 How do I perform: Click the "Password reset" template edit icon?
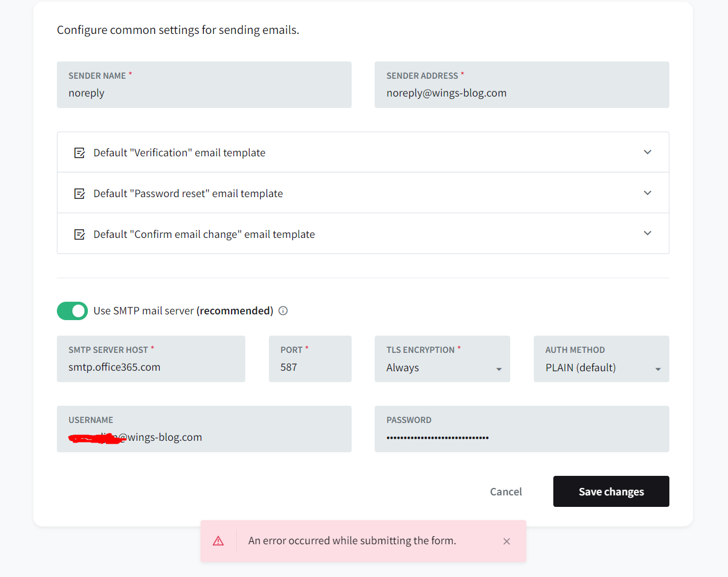79,193
